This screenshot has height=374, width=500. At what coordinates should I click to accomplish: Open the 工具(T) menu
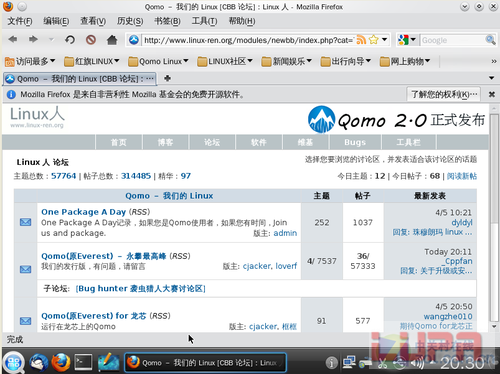point(204,21)
